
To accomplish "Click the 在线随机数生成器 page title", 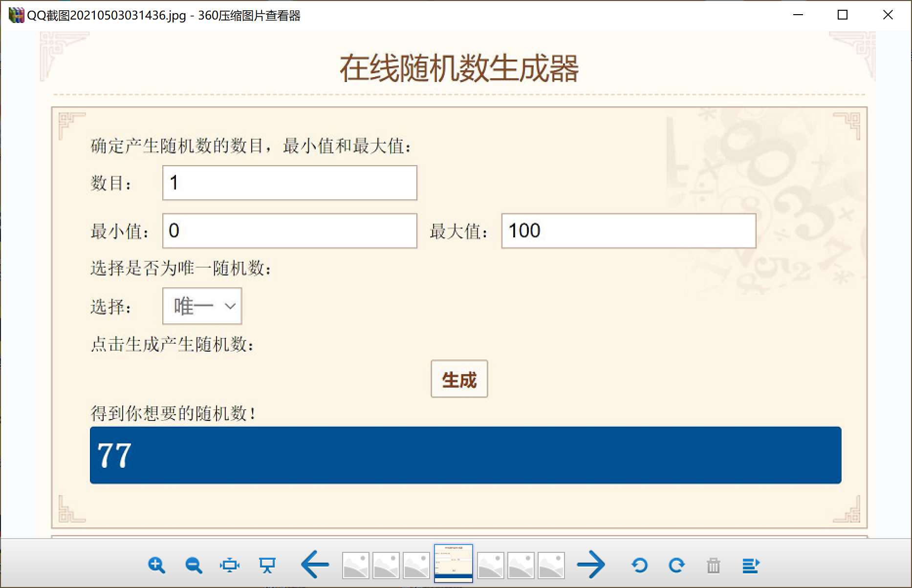I will coord(459,68).
